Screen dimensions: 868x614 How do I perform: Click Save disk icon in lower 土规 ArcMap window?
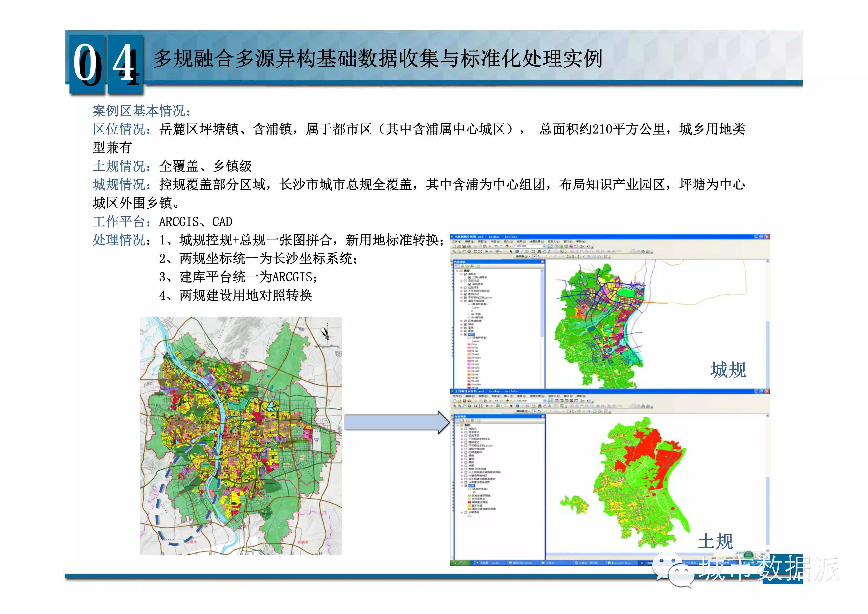pos(465,401)
